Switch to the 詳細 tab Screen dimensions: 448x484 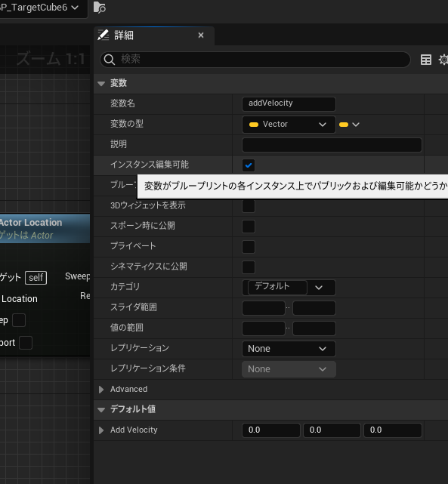click(154, 35)
